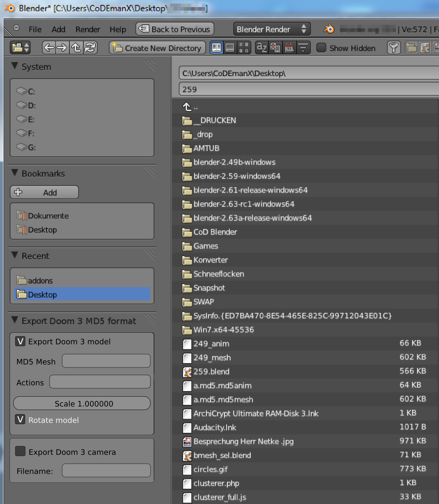The height and width of the screenshot is (504, 439).
Task: Select the C: drive
Action: coord(81,91)
